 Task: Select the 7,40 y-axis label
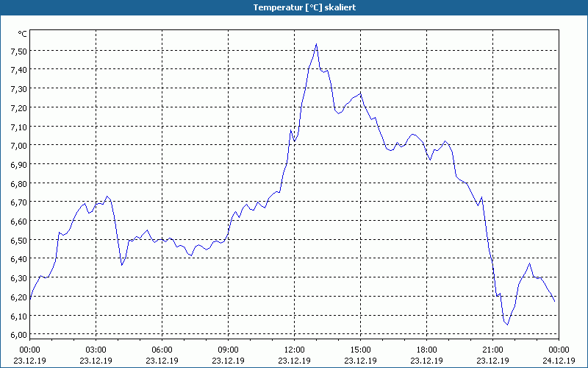point(19,70)
